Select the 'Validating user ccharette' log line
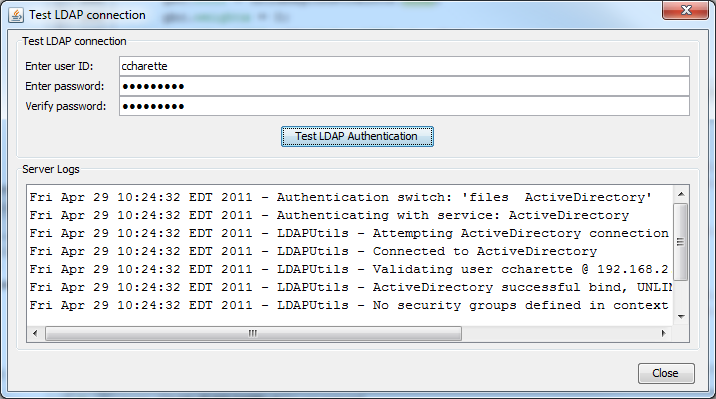Viewport: 716px width, 399px height. click(349, 269)
